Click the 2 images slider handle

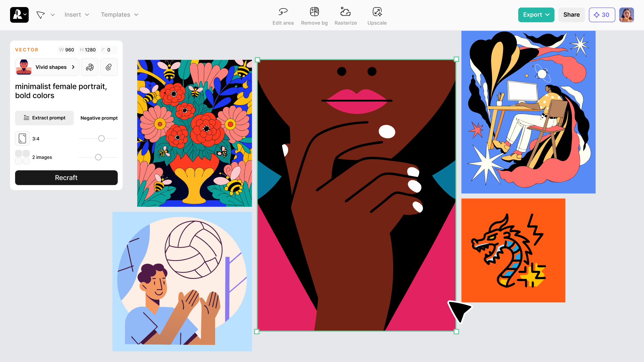click(x=98, y=157)
